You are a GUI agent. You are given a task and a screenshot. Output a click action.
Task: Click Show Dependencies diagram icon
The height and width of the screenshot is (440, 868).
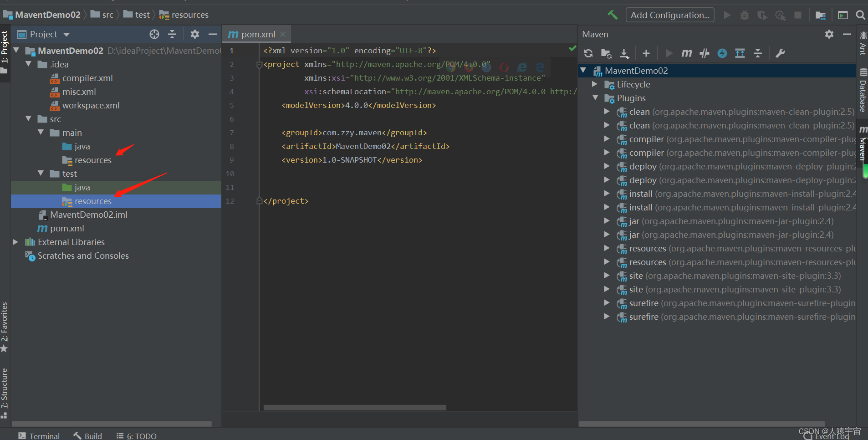740,53
